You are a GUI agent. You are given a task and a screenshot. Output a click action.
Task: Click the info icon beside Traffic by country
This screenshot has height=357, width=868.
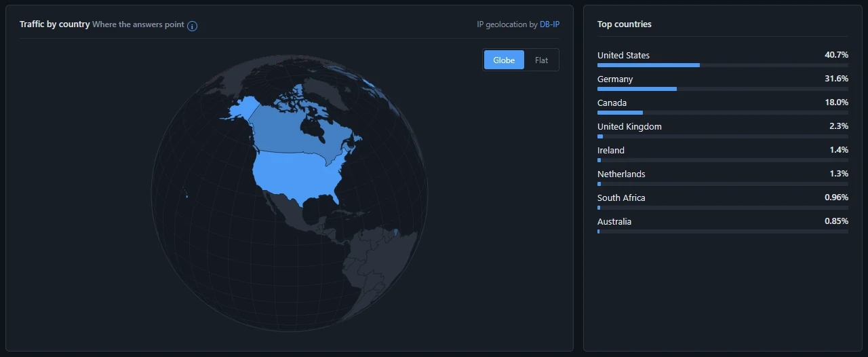pyautogui.click(x=192, y=26)
